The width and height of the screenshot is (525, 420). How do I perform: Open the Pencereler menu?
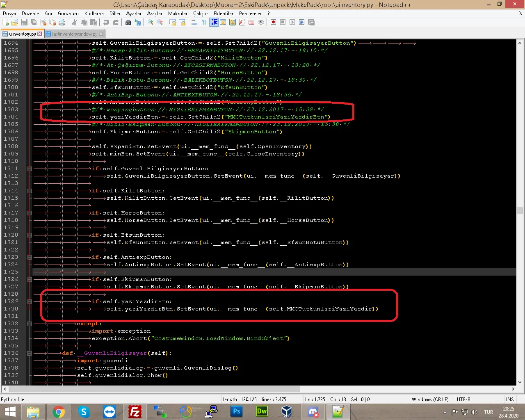(x=250, y=14)
